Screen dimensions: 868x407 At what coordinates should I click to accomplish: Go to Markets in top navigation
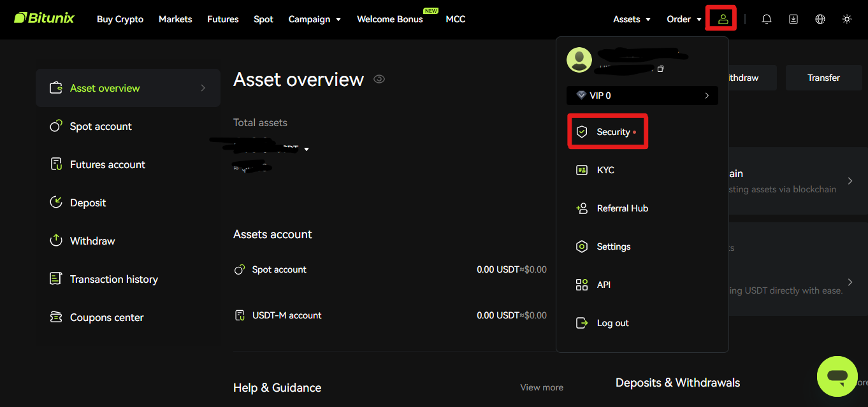click(x=175, y=19)
